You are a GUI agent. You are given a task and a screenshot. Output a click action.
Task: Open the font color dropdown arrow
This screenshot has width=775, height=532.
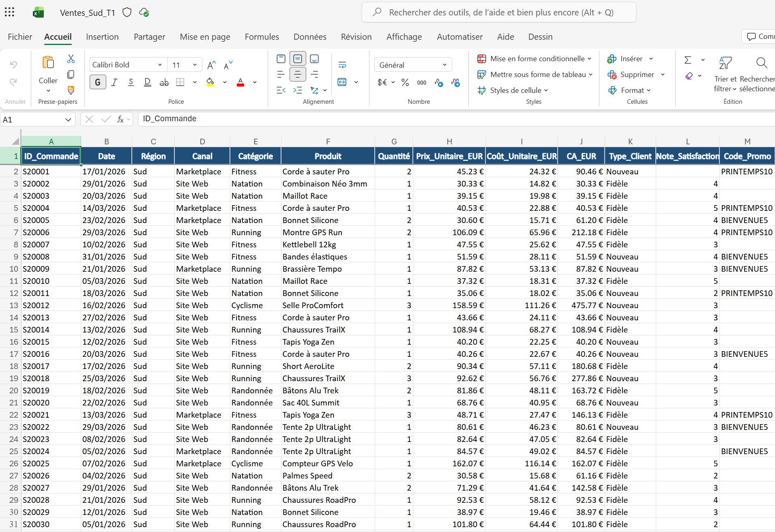click(255, 82)
